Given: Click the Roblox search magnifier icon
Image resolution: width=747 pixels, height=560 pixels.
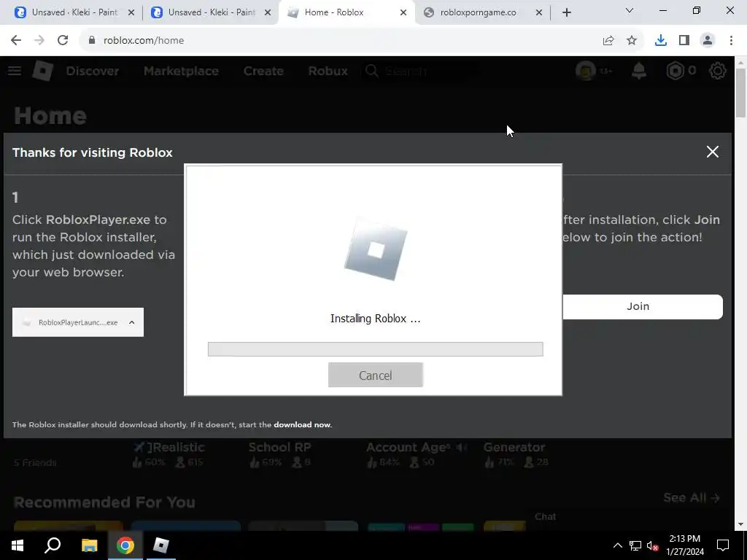Looking at the screenshot, I should click(x=371, y=71).
